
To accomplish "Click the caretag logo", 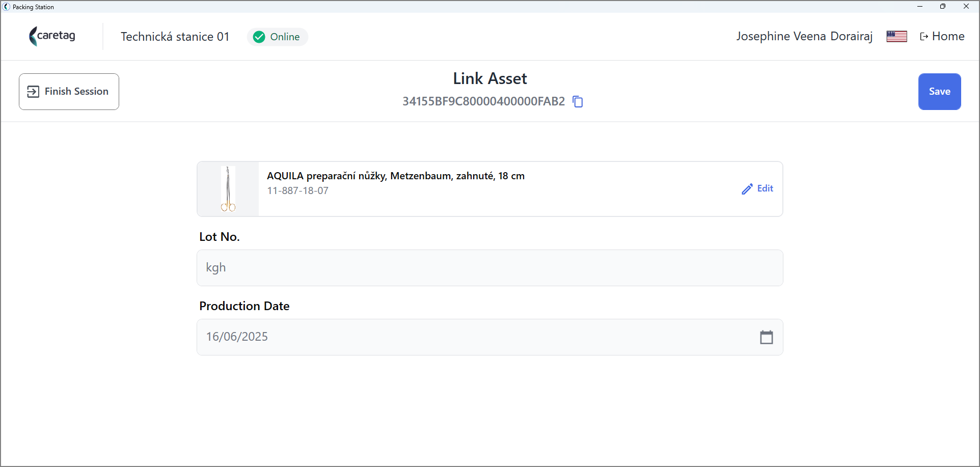I will 52,36.
